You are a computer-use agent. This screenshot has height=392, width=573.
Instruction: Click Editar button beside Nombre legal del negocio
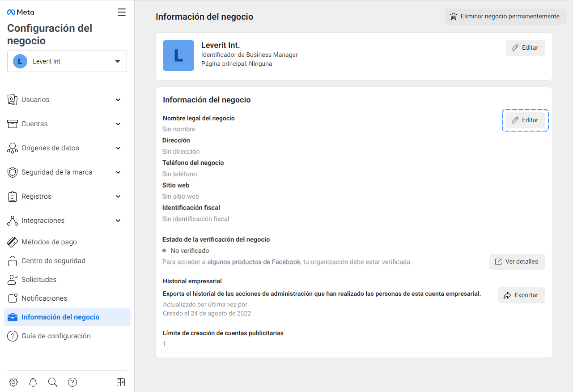526,120
